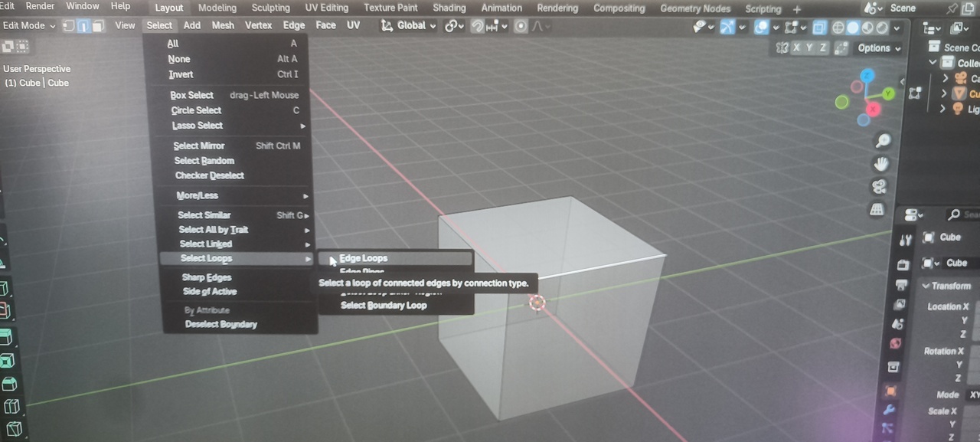Toggle Z mirror axis button
The height and width of the screenshot is (442, 980).
click(823, 47)
